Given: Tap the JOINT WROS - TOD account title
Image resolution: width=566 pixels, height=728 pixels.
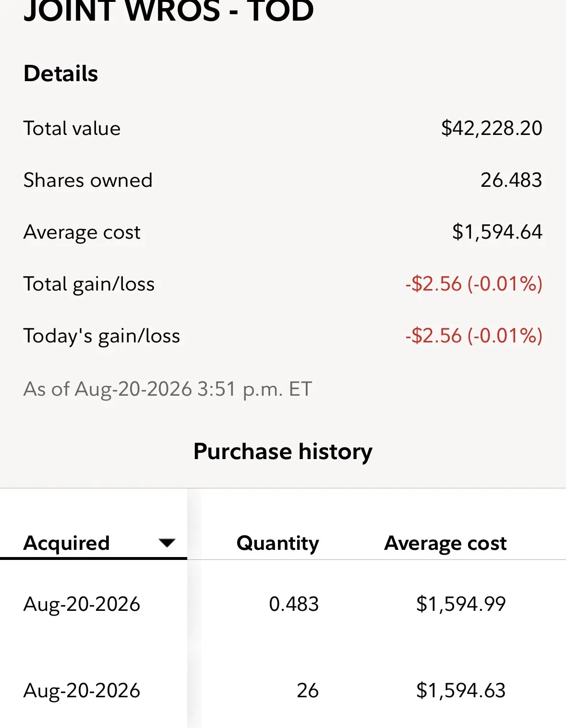Looking at the screenshot, I should (169, 11).
